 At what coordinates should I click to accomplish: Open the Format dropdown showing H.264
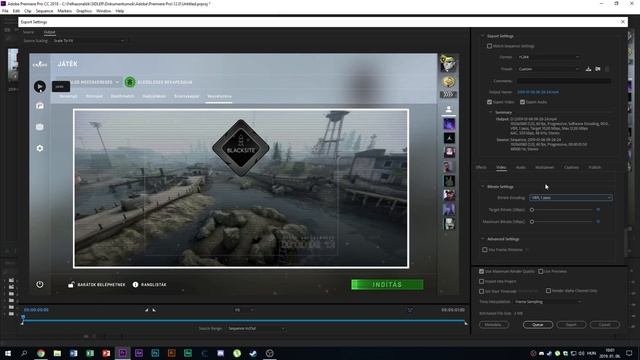coord(548,57)
